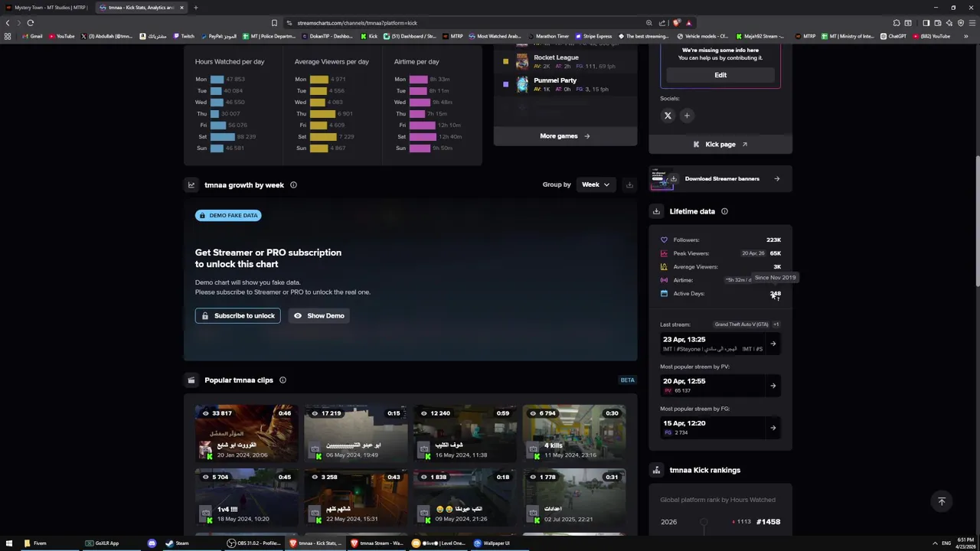The height and width of the screenshot is (551, 980).
Task: Open the Lifetime data info icon
Action: tap(724, 211)
